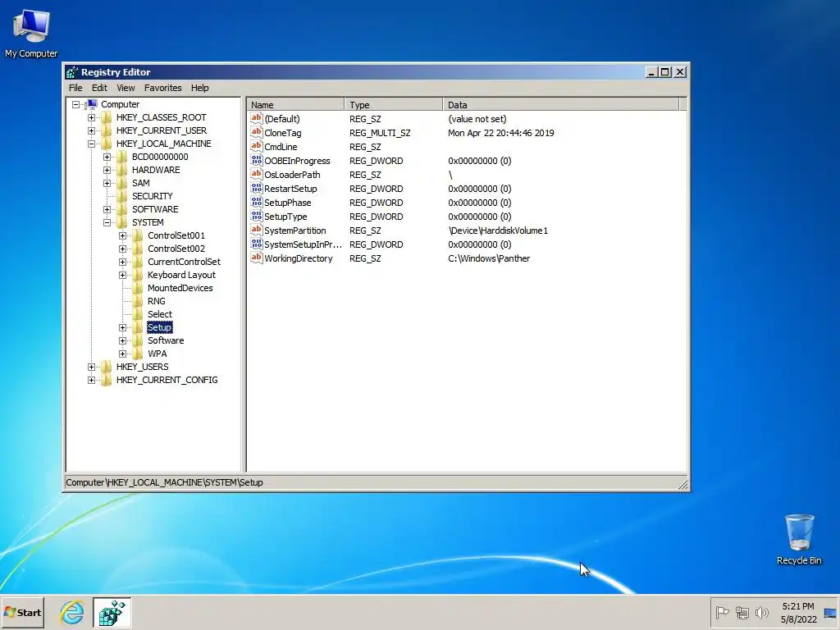Sort values by the Name column header

point(295,104)
